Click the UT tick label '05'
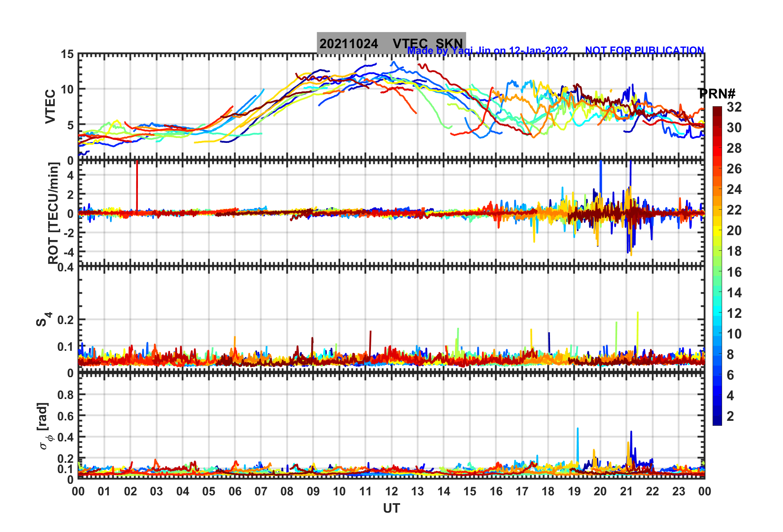Image resolution: width=783 pixels, height=532 pixels. (x=209, y=491)
